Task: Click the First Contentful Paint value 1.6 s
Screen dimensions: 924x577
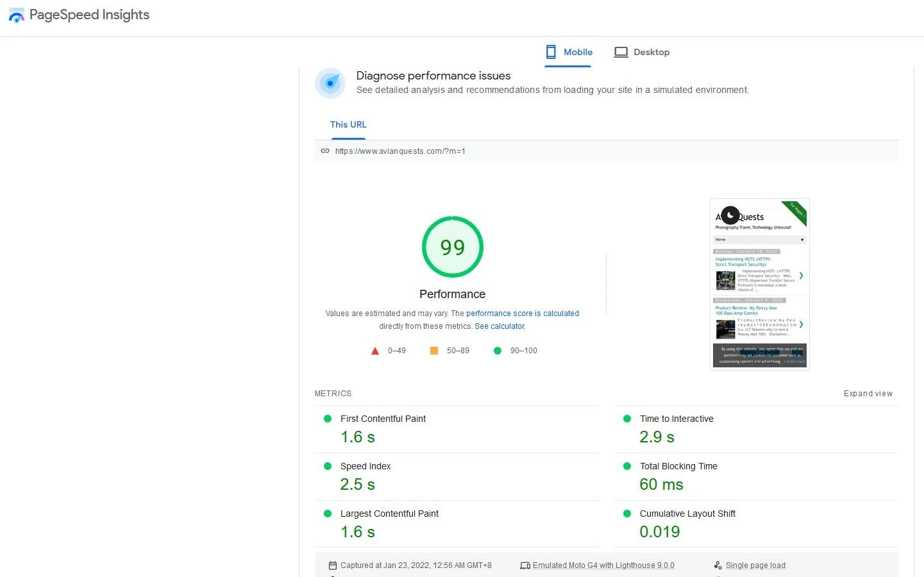Action: [357, 437]
